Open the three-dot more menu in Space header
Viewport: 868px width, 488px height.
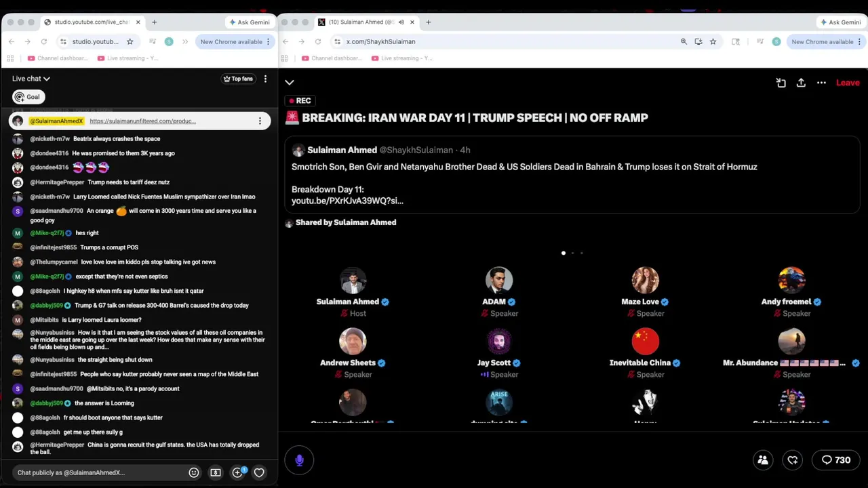[821, 83]
